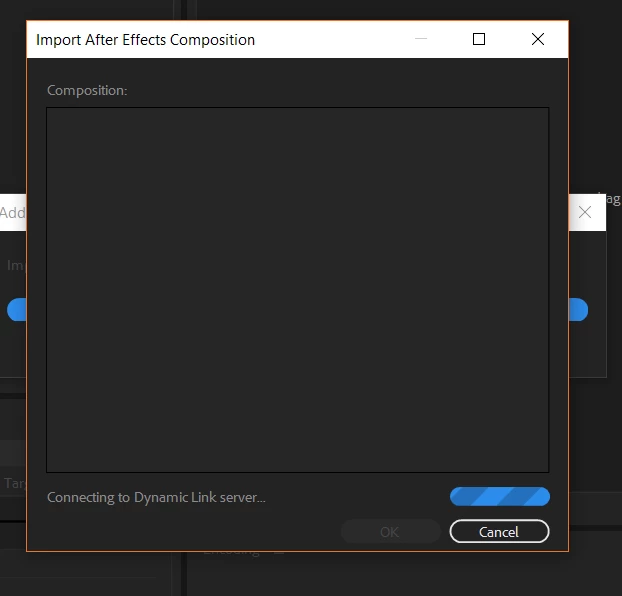The height and width of the screenshot is (596, 622).
Task: Close the background dialog behind the import window
Action: pyautogui.click(x=585, y=212)
